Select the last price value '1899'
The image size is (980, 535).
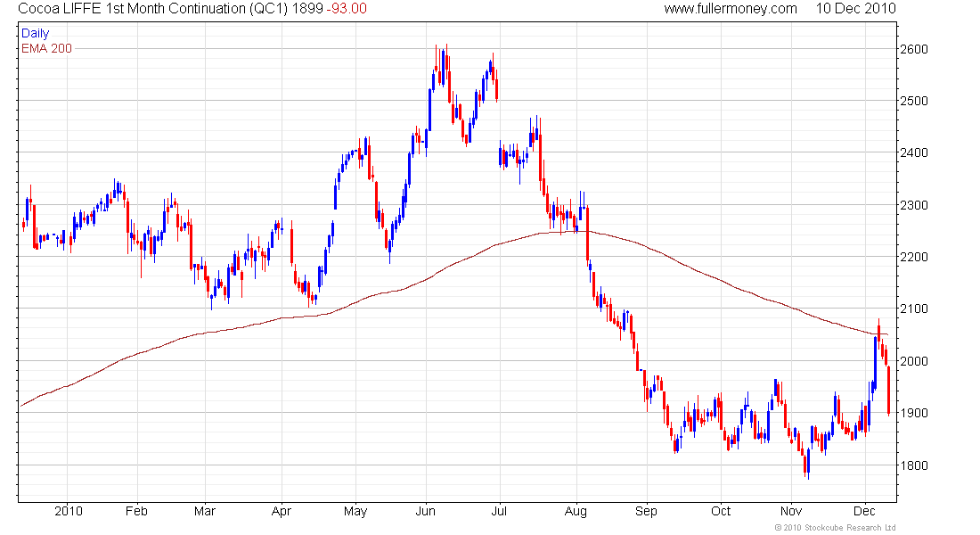point(307,9)
